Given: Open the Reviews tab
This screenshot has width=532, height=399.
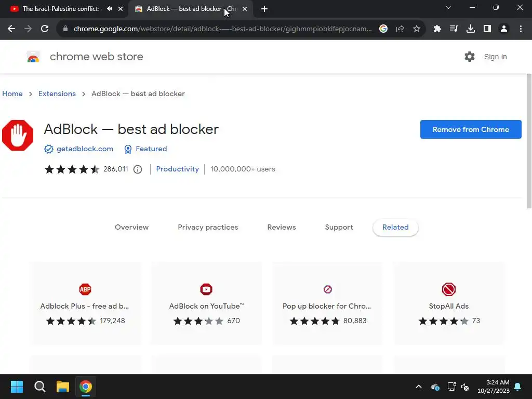Looking at the screenshot, I should click(282, 228).
